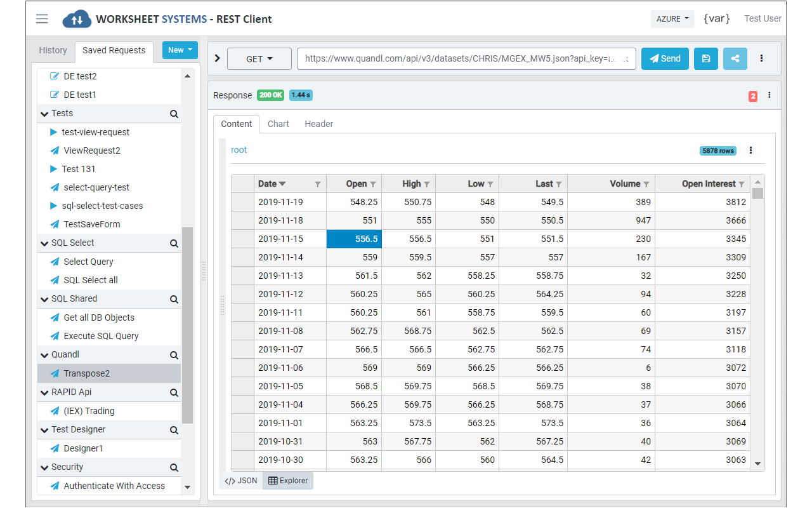Click the root link
The width and height of the screenshot is (812, 508).
point(239,150)
